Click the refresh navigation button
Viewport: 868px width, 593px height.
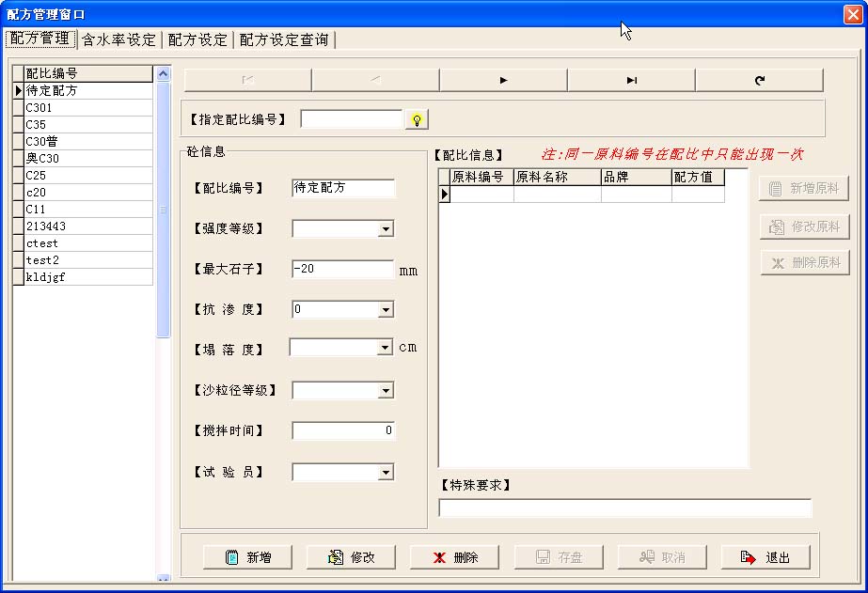point(759,81)
